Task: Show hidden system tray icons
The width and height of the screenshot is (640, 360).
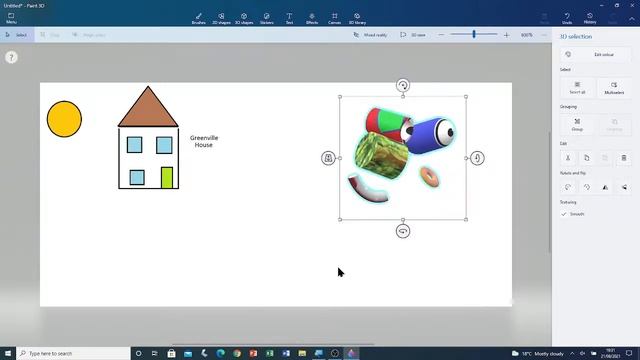Action: [572, 353]
